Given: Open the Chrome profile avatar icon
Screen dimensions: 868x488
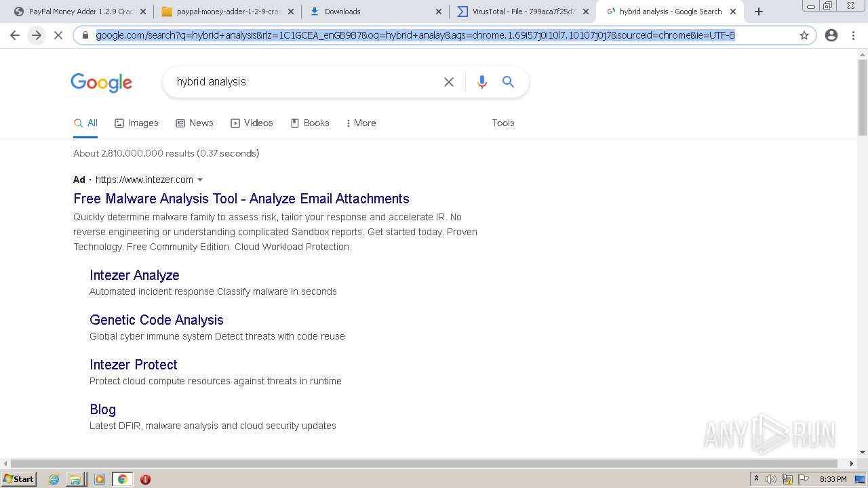Looking at the screenshot, I should (x=831, y=35).
